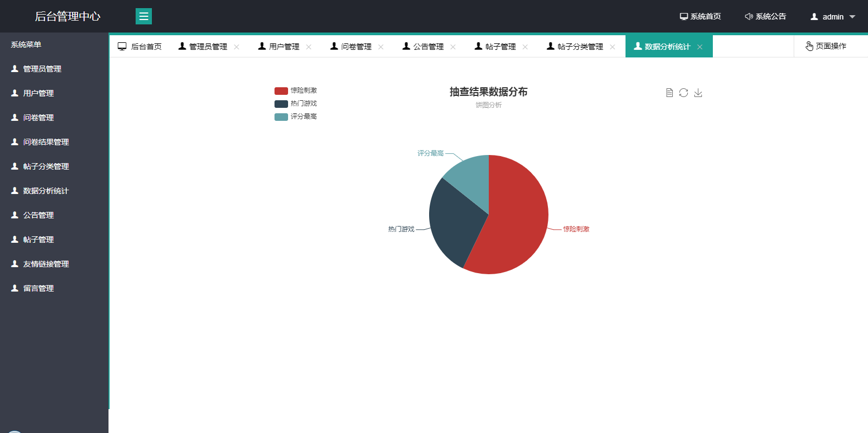This screenshot has height=433, width=868.
Task: Toggle 惊险刺激 red legend swatch
Action: click(281, 91)
